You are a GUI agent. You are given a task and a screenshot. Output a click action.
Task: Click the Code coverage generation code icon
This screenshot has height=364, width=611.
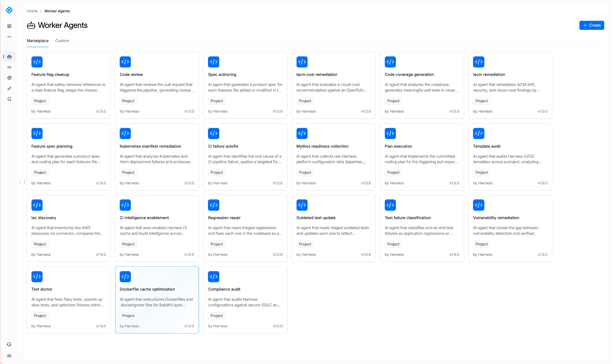(x=390, y=62)
